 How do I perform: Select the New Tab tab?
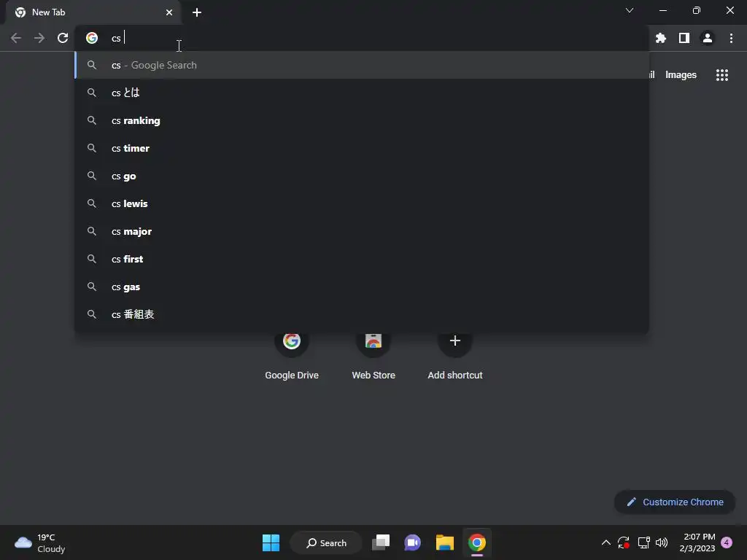coord(93,12)
